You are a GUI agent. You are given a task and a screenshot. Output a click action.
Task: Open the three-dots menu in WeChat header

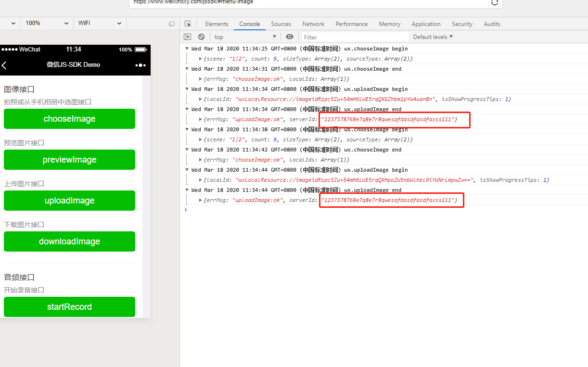(140, 65)
